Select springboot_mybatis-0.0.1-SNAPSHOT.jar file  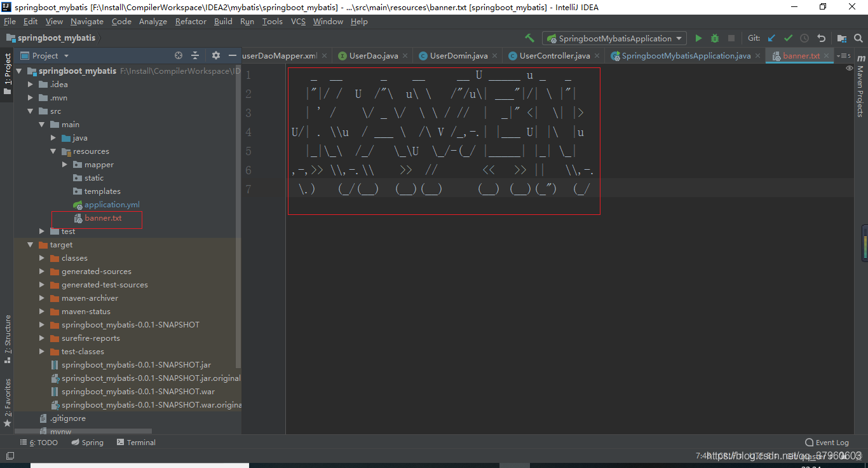tap(136, 365)
